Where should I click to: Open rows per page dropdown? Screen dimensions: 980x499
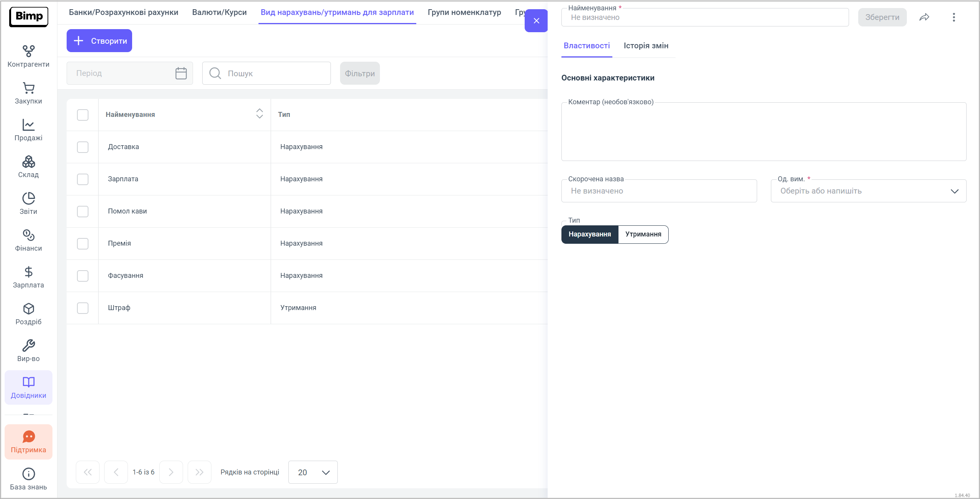[313, 472]
